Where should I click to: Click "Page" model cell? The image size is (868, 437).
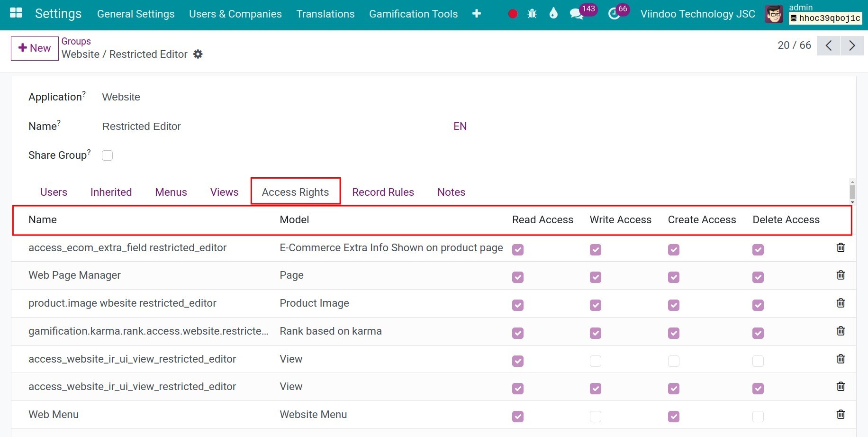[292, 275]
